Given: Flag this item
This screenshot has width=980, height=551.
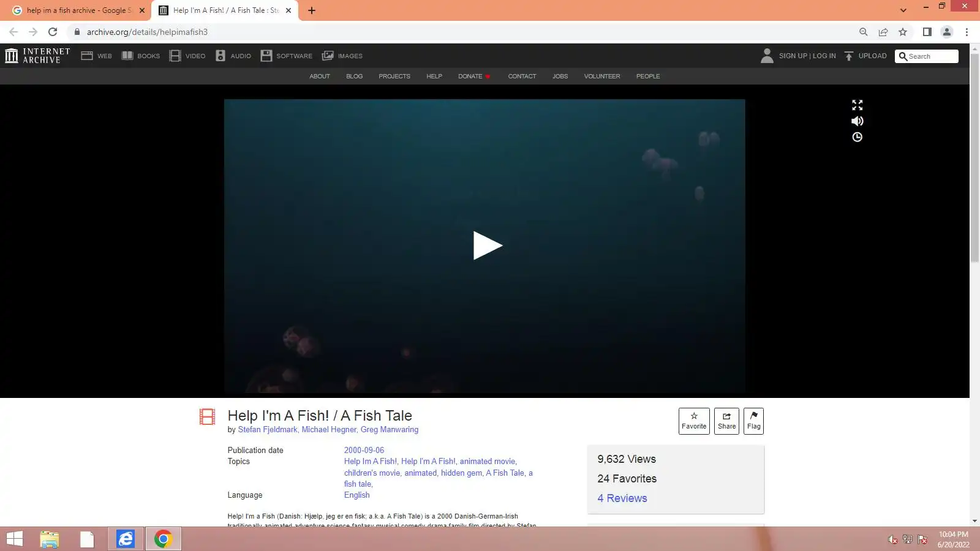Looking at the screenshot, I should click(753, 421).
